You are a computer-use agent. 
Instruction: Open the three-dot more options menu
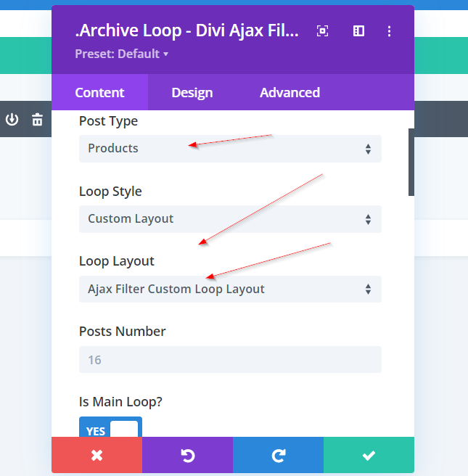390,31
